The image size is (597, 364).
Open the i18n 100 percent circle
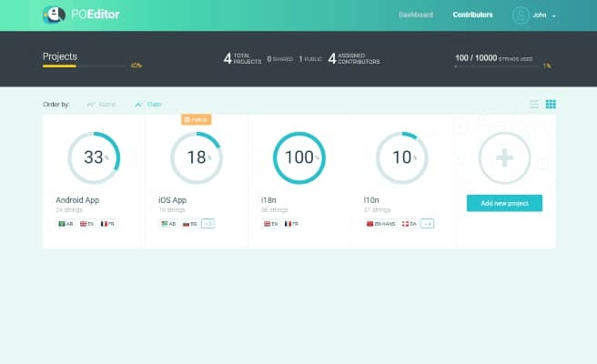click(x=299, y=157)
